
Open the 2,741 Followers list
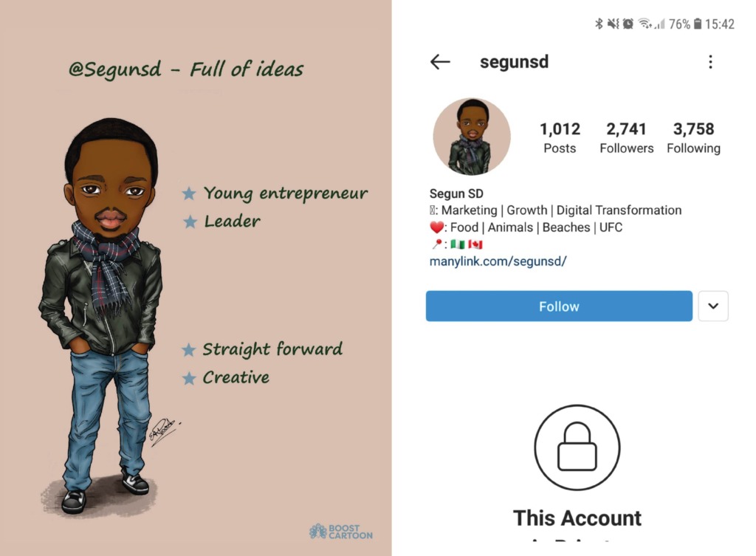626,137
